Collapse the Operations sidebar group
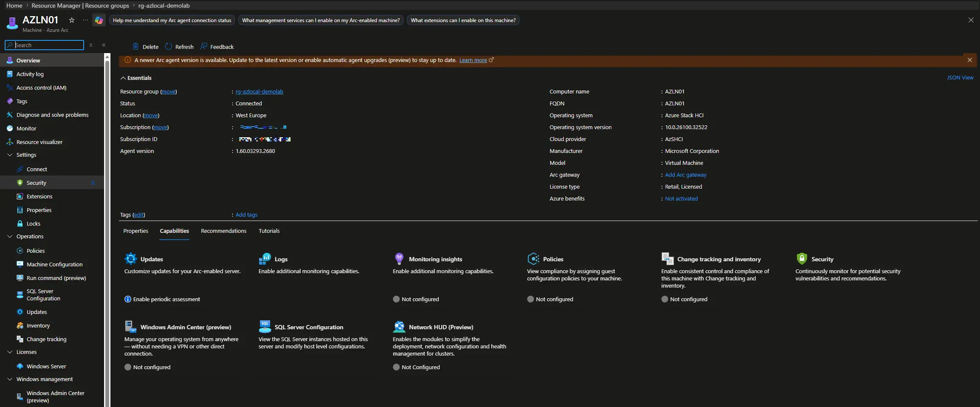 point(10,237)
